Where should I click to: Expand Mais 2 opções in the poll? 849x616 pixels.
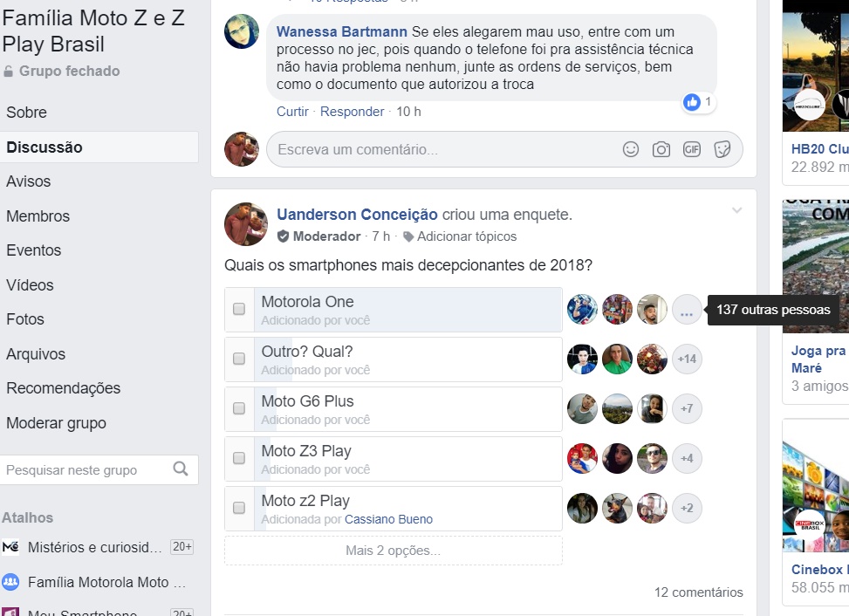tap(394, 551)
